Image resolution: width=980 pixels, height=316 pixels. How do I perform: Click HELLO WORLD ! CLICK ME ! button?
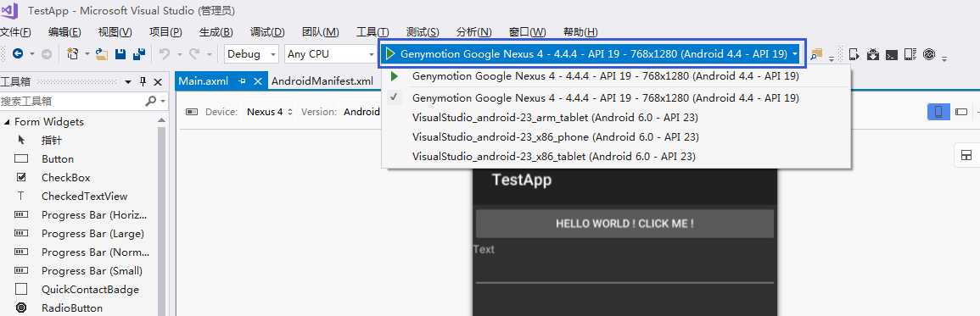point(624,224)
